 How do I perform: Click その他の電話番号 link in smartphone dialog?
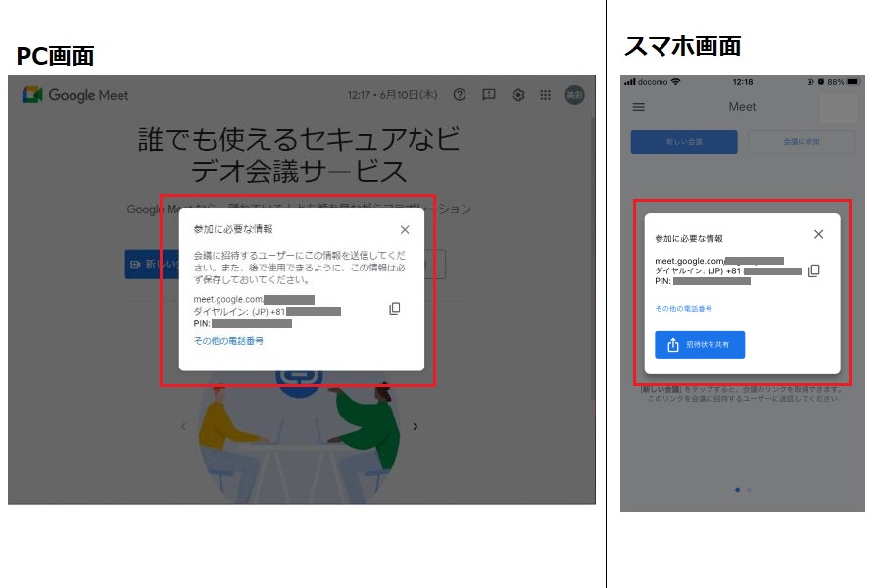[683, 309]
